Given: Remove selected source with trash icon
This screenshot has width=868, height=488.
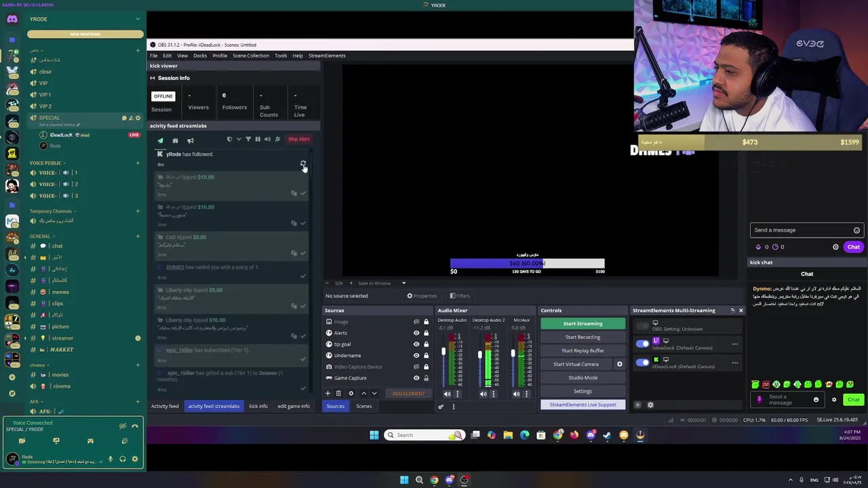Looking at the screenshot, I should point(338,393).
